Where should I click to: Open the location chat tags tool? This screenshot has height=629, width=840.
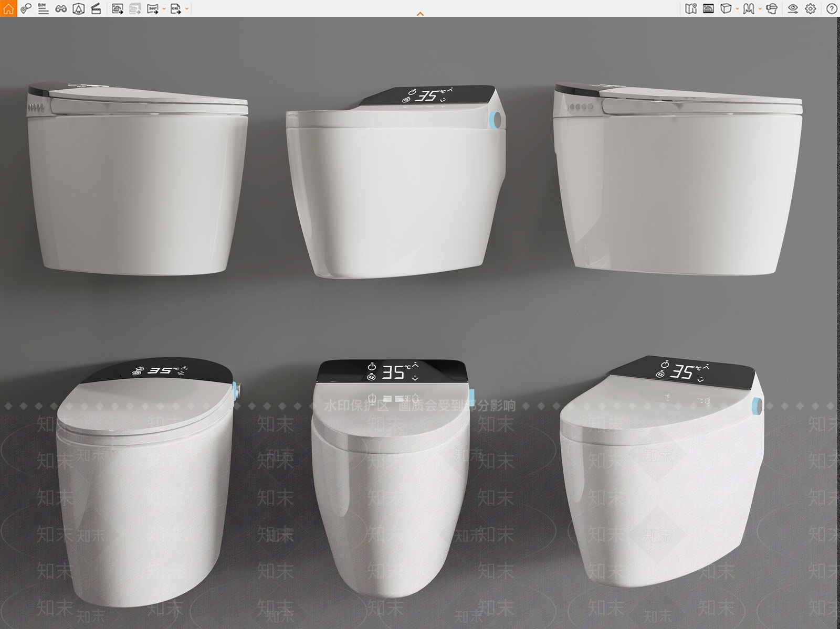tap(26, 8)
